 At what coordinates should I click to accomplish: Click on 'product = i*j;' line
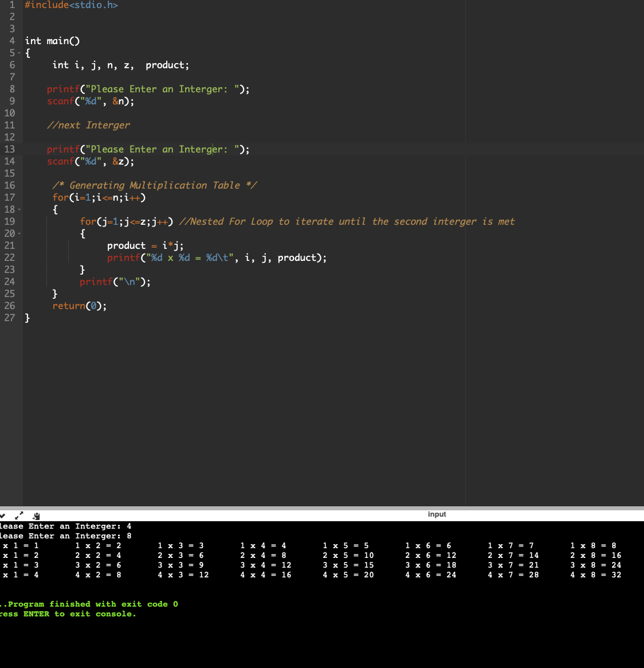[145, 246]
